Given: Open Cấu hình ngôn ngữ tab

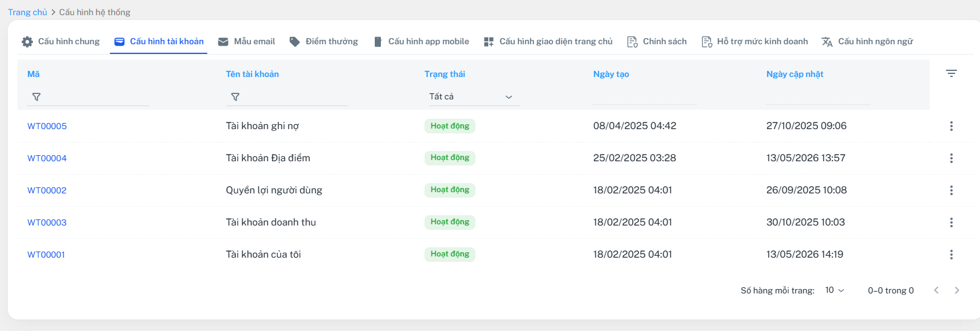Looking at the screenshot, I should 867,41.
